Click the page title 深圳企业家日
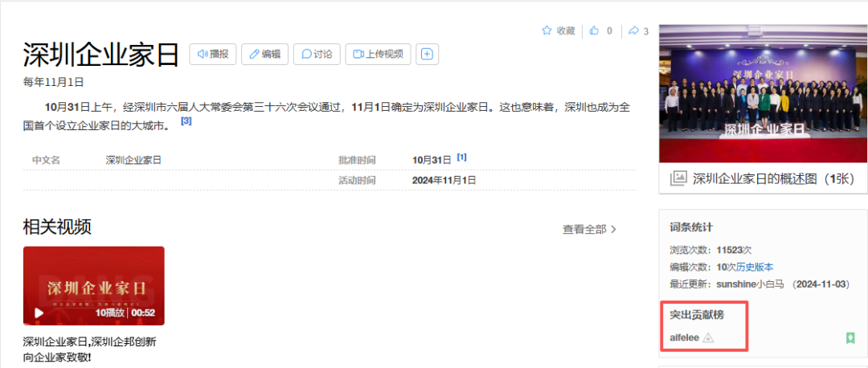The image size is (868, 368). [101, 54]
